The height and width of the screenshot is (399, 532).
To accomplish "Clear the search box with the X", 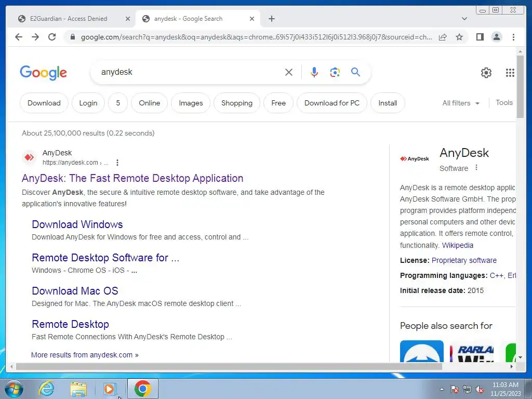I will click(x=289, y=72).
